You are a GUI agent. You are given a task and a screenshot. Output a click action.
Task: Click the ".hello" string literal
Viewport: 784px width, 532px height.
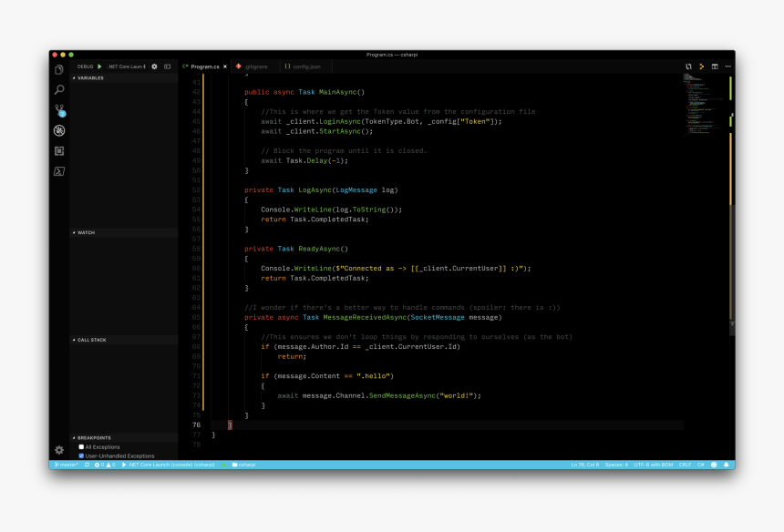tap(373, 376)
